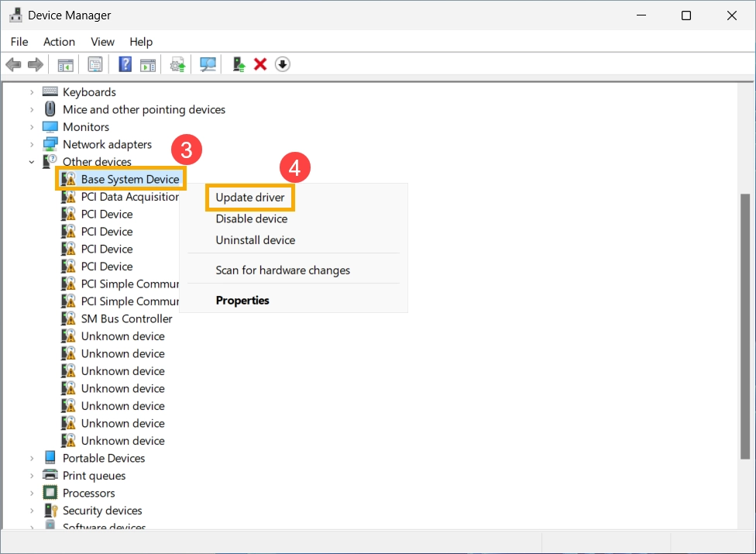The image size is (756, 554).
Task: Click the Print queues printer icon
Action: tap(50, 475)
